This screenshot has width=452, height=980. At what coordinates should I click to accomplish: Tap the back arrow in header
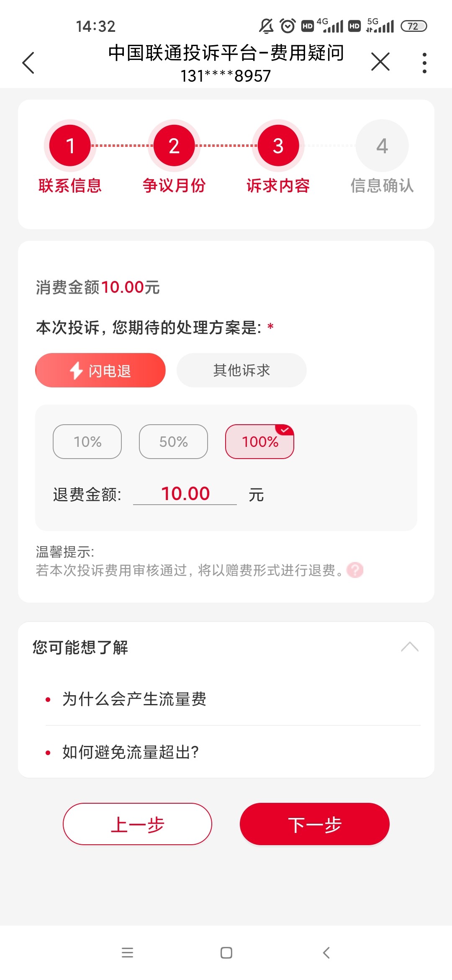pyautogui.click(x=28, y=63)
